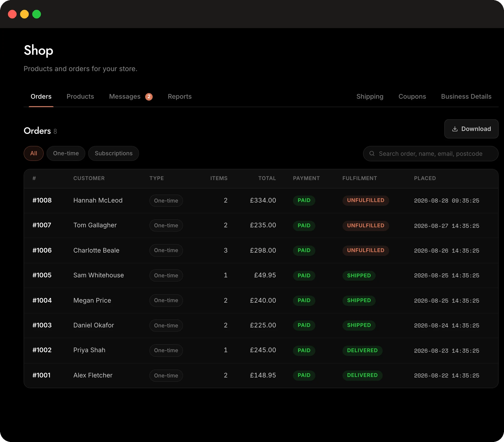Click customer name Daniel Okafor

pyautogui.click(x=93, y=325)
